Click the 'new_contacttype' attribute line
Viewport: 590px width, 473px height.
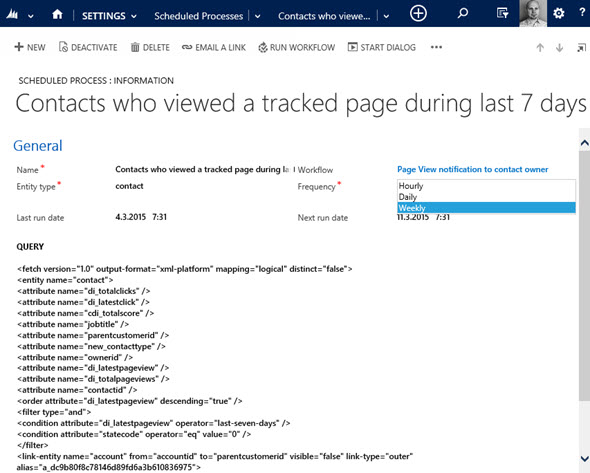point(91,346)
